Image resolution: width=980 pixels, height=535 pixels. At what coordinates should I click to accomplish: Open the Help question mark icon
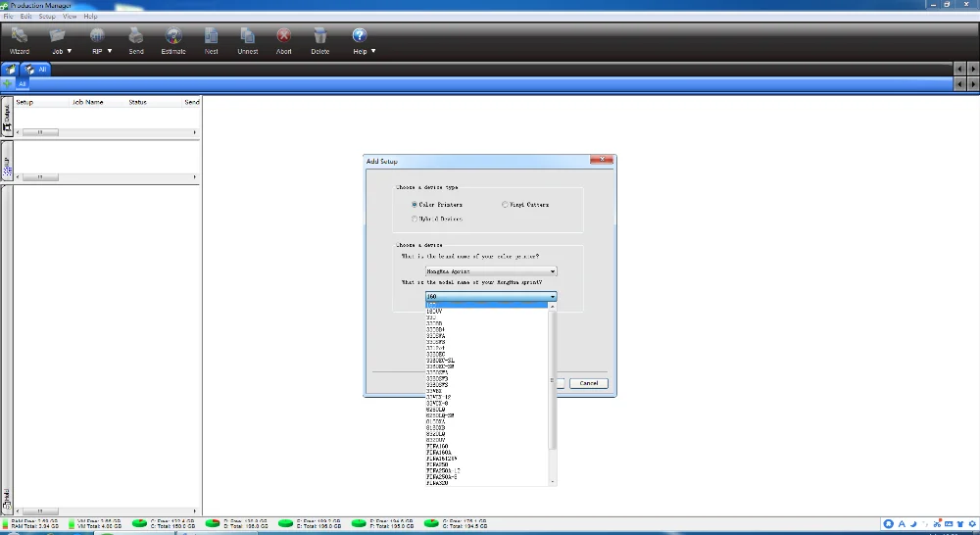point(360,35)
